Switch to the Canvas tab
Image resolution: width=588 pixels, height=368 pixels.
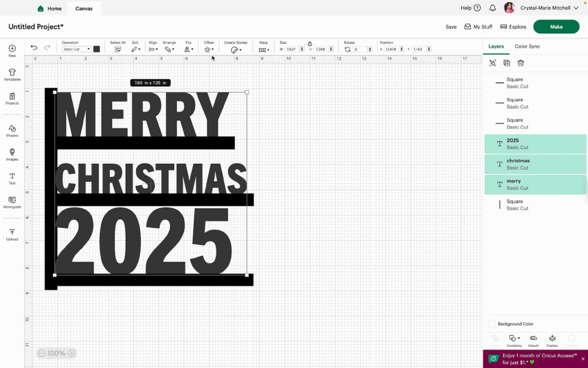click(84, 8)
